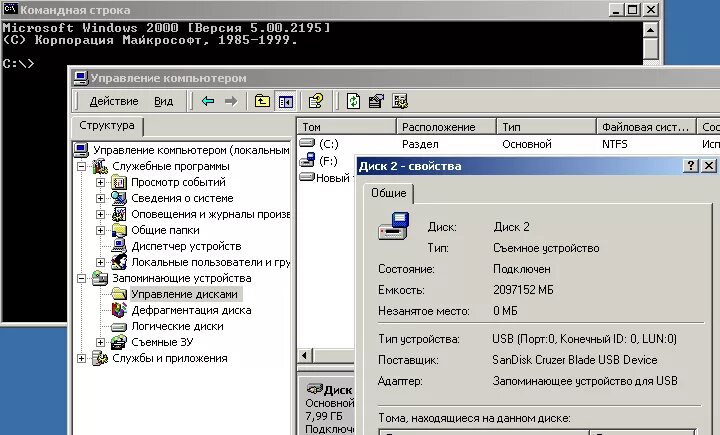
Task: Click the 2097152 МБ capacity value
Action: tap(523, 290)
